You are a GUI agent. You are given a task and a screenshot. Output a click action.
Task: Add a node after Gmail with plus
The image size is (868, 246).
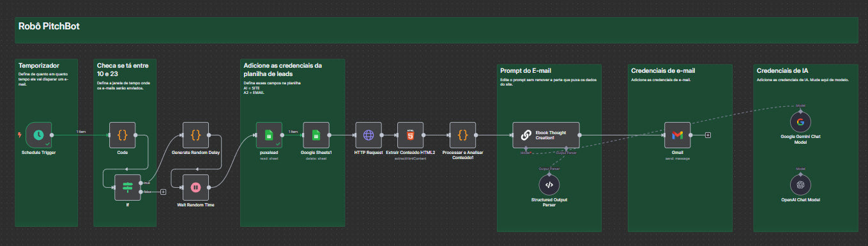(708, 135)
